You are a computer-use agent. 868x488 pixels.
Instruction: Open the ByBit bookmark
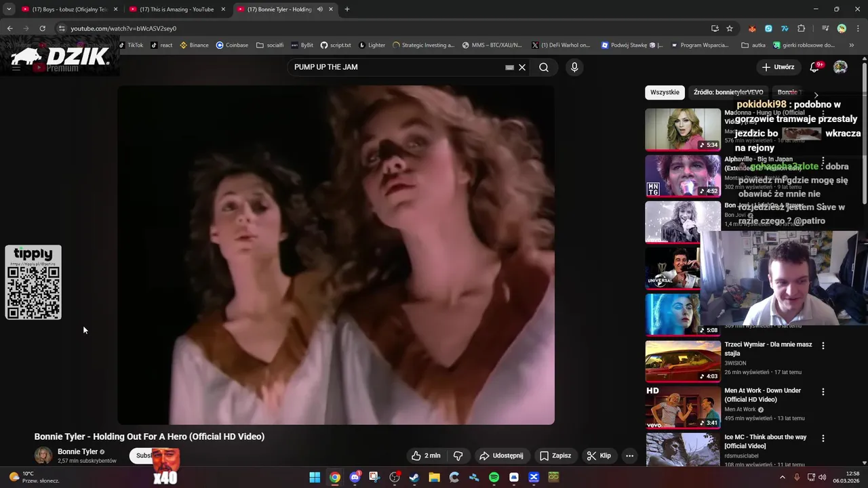[x=302, y=45]
